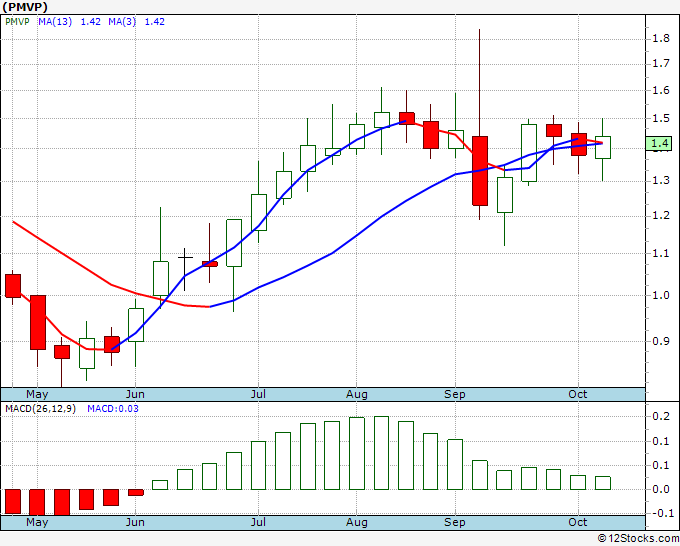Click the Aug label on price timeline

pyautogui.click(x=356, y=394)
